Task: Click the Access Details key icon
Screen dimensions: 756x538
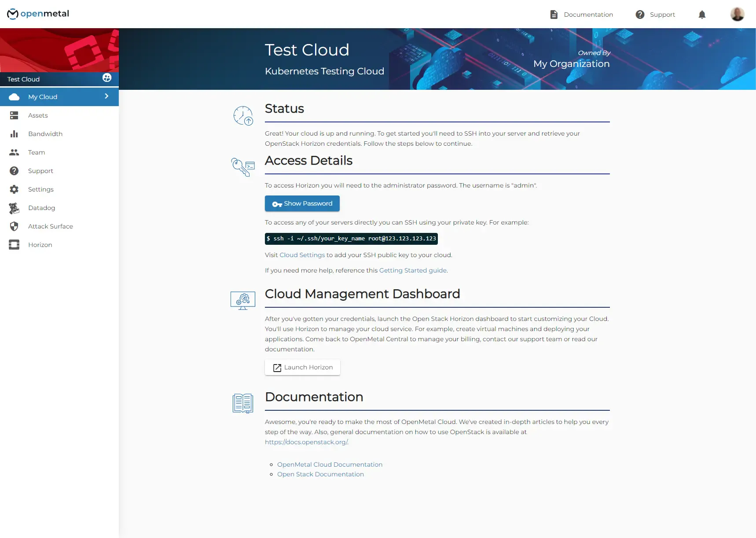Action: (243, 167)
